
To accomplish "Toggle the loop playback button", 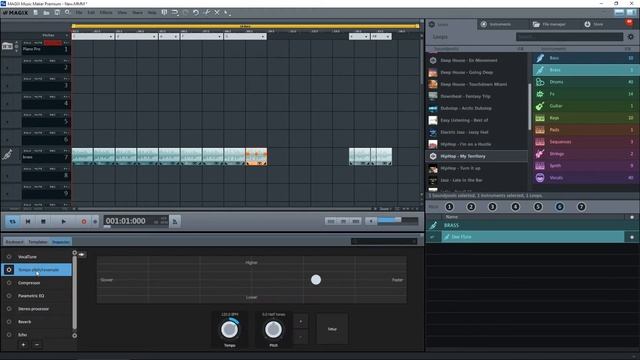I will pyautogui.click(x=13, y=221).
